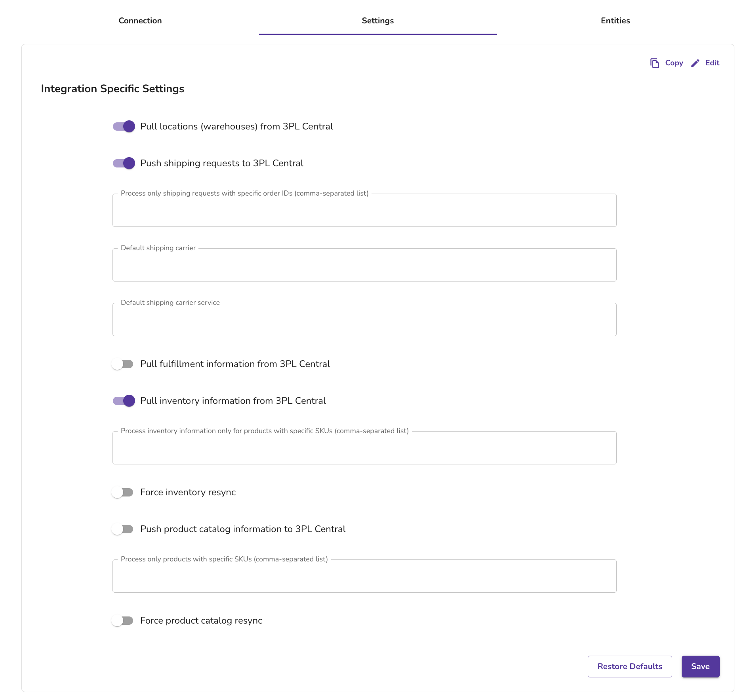The width and height of the screenshot is (751, 700).
Task: Open the Entities tab
Action: click(615, 21)
